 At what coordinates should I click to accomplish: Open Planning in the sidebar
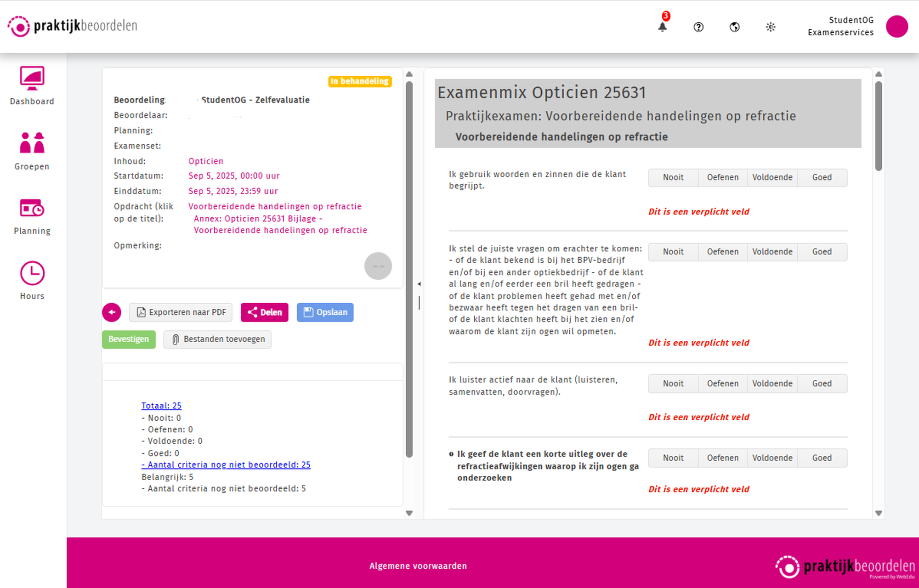32,209
